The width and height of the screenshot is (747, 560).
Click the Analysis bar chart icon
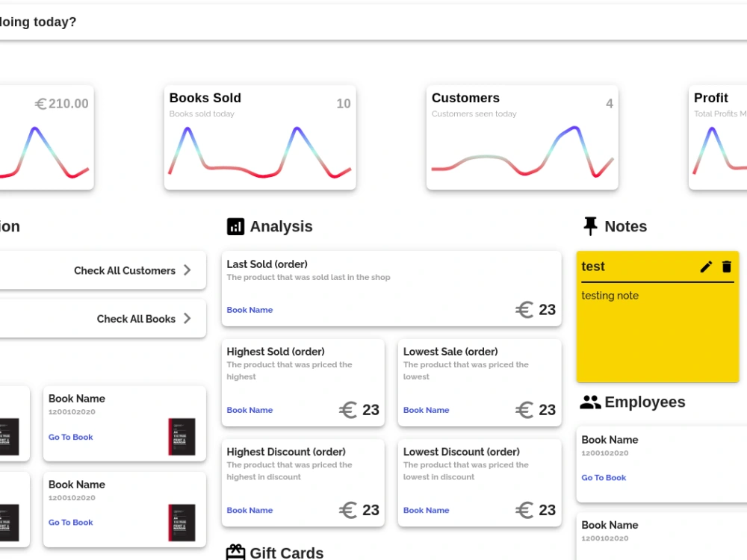click(x=235, y=226)
